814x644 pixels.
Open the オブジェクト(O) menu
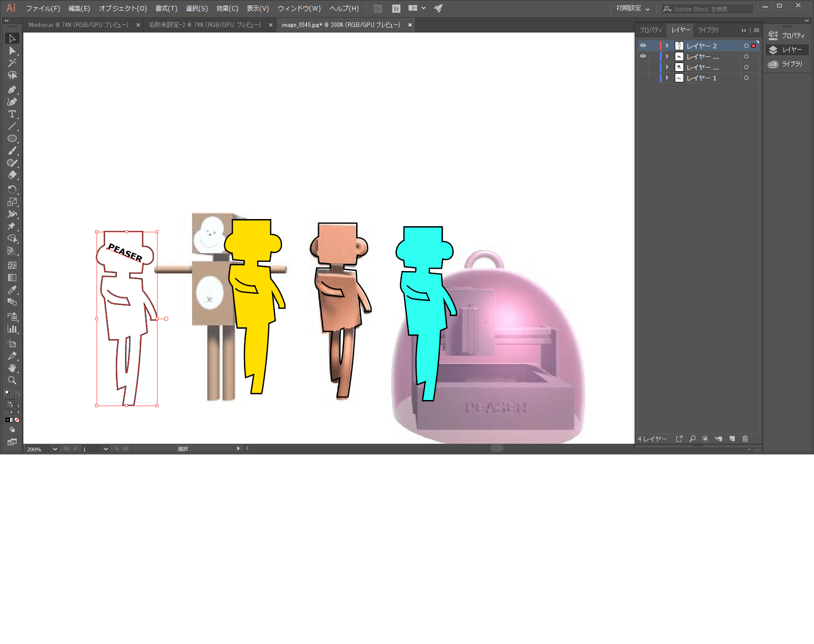pos(122,9)
